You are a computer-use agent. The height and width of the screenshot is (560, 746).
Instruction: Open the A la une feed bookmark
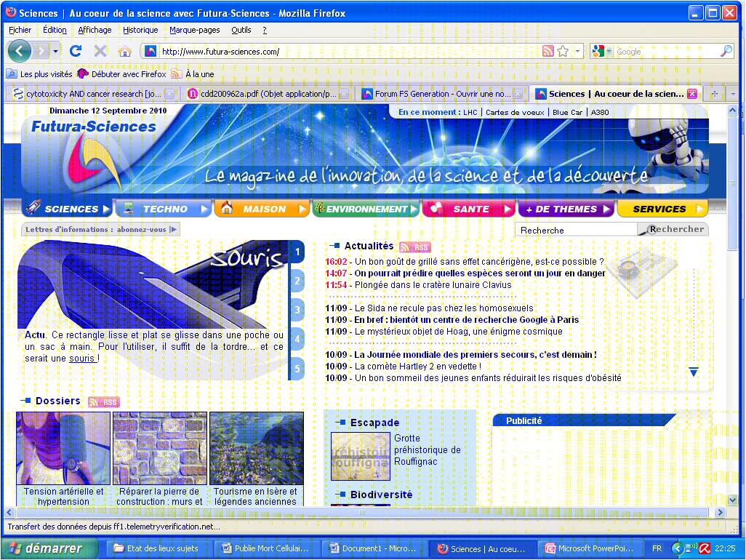192,74
